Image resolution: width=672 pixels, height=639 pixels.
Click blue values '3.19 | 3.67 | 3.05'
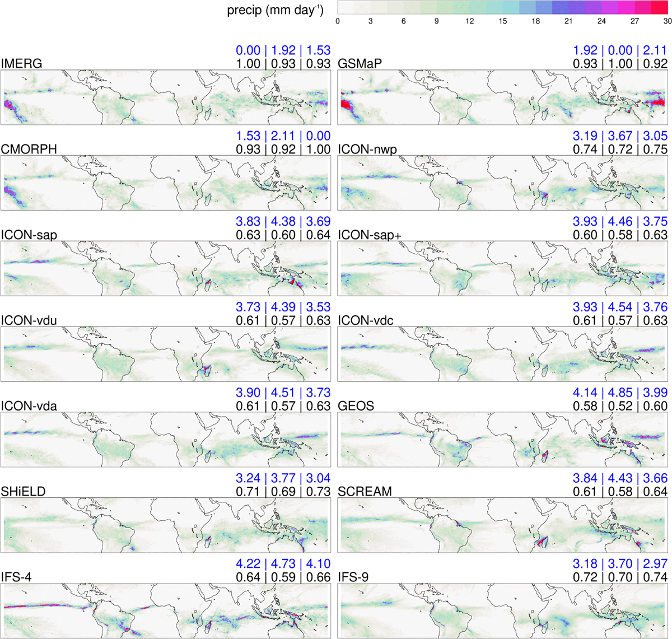620,137
